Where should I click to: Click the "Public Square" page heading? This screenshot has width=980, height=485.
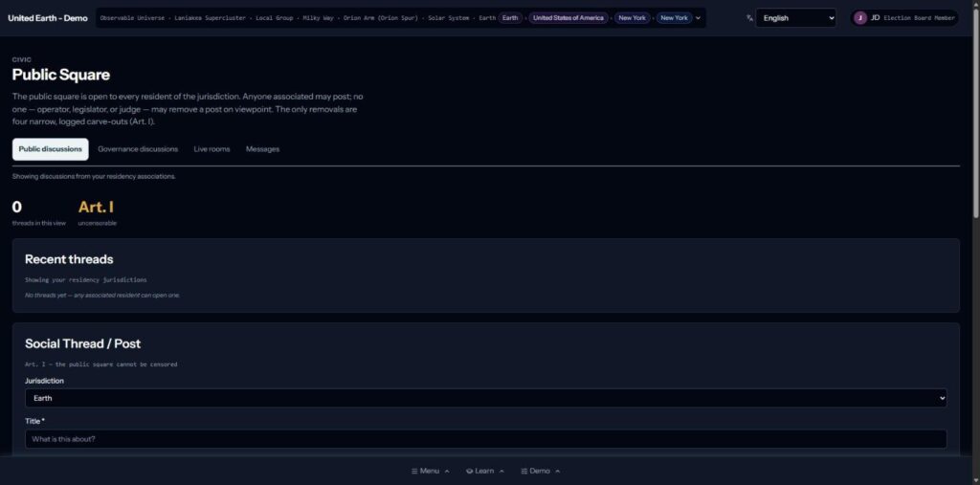coord(60,75)
